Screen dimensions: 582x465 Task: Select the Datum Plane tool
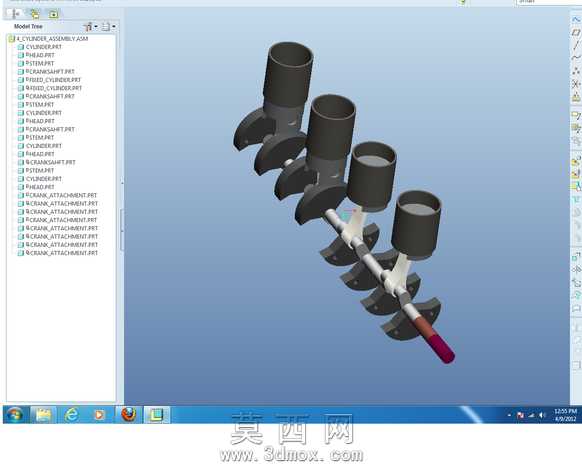click(576, 33)
